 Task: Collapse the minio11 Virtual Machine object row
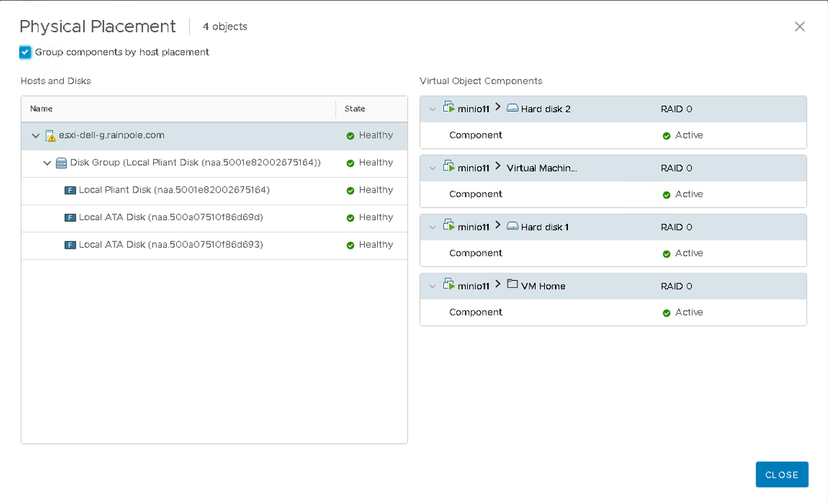[x=432, y=169]
